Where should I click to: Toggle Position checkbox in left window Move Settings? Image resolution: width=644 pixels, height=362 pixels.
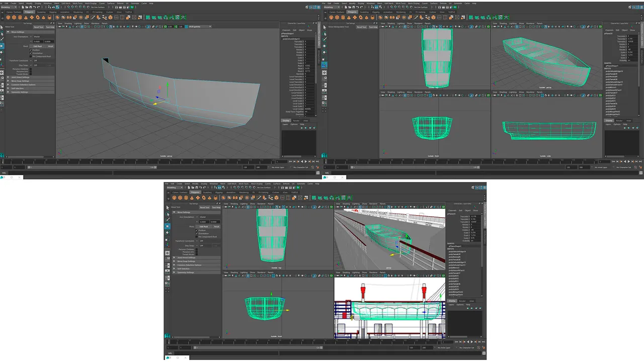[x=31, y=50]
